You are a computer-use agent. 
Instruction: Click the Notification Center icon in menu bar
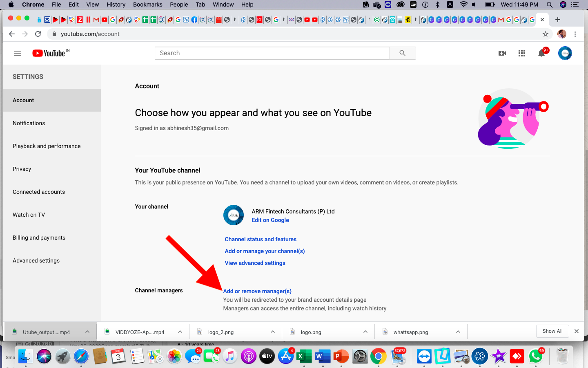coord(575,4)
